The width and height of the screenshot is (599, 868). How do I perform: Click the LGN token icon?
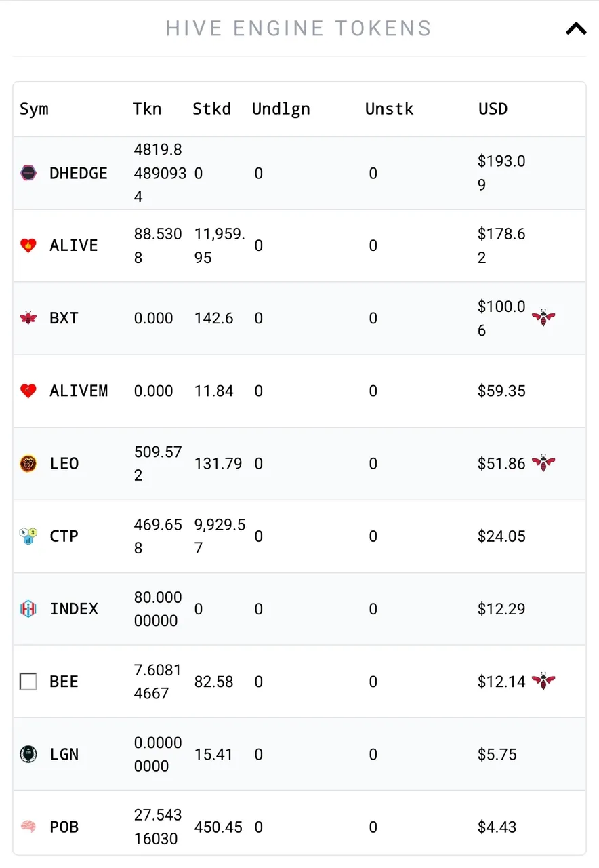click(28, 754)
